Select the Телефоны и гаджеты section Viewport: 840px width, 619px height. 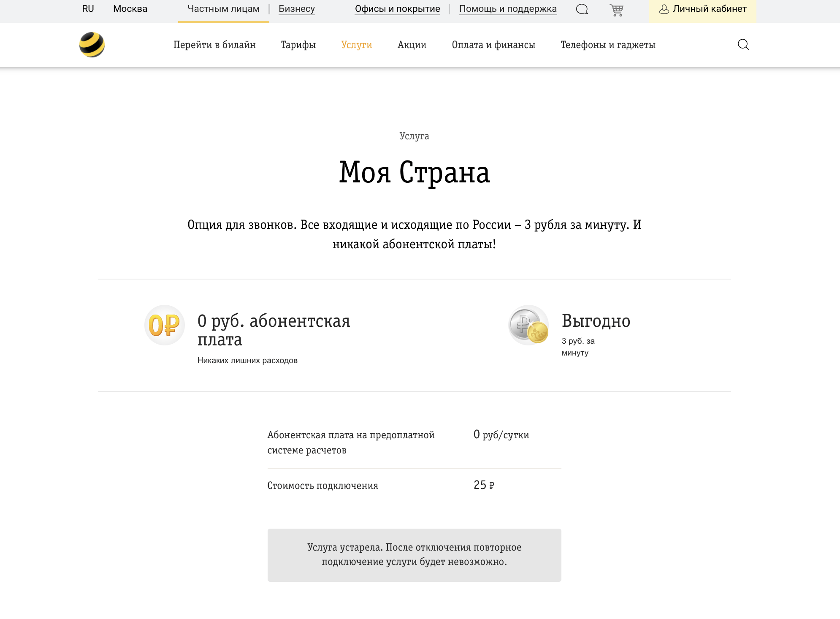pyautogui.click(x=608, y=44)
